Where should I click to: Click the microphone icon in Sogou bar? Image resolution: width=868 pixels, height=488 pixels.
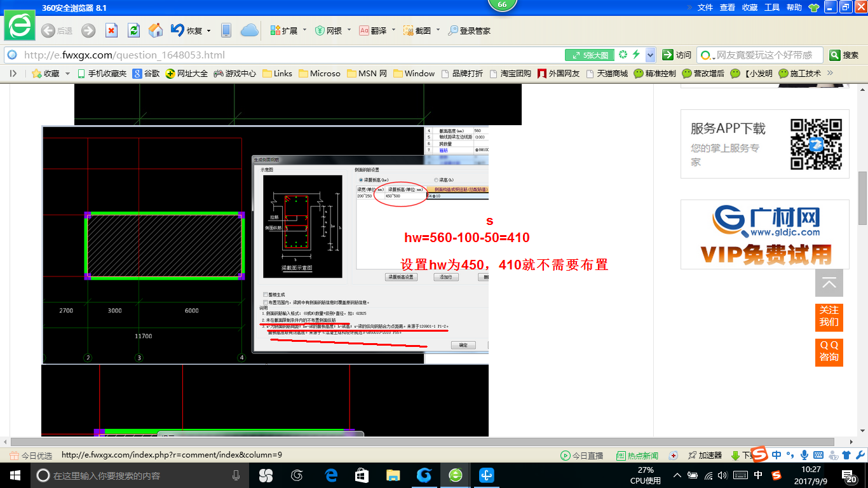(804, 455)
